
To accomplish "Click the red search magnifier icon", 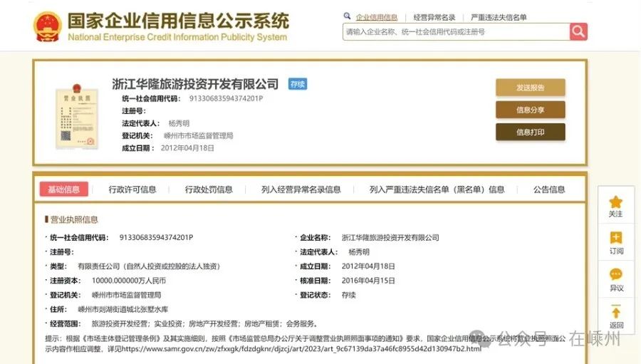I will pyautogui.click(x=578, y=31).
